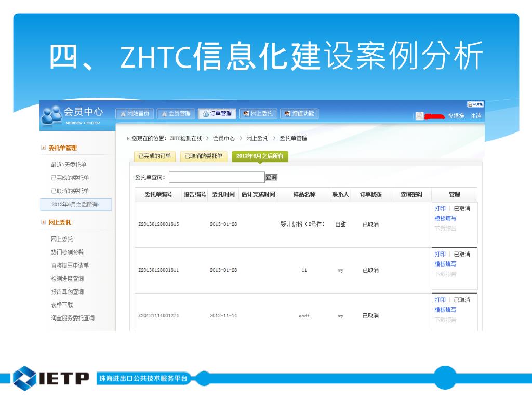This screenshot has height=399, width=532.
Task: Open the 会员管理 nav tab
Action: 176,114
